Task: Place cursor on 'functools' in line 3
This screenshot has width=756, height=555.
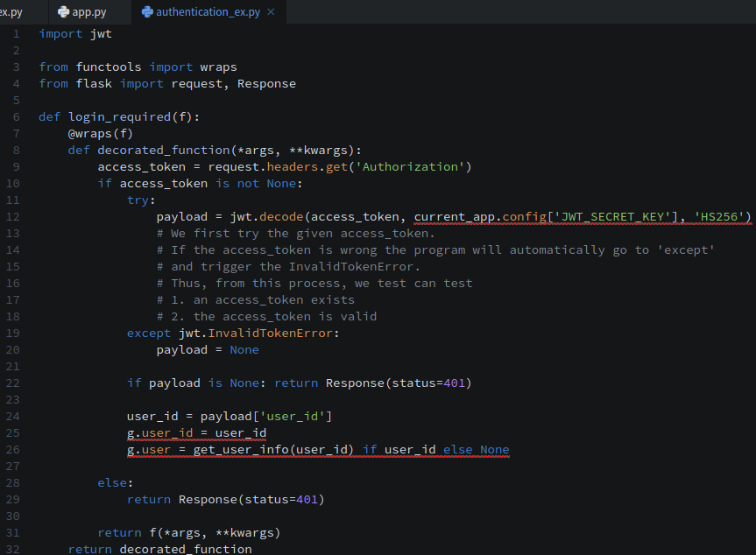Action: tap(109, 67)
